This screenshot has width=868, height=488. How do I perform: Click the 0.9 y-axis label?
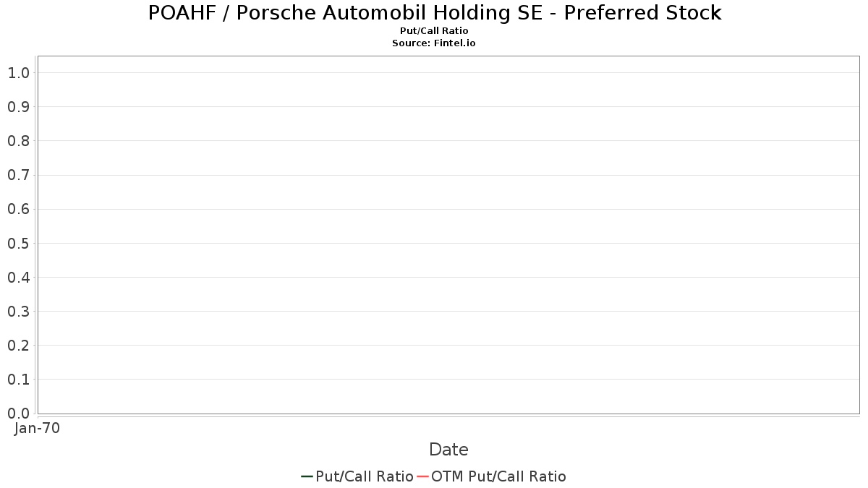coord(18,107)
